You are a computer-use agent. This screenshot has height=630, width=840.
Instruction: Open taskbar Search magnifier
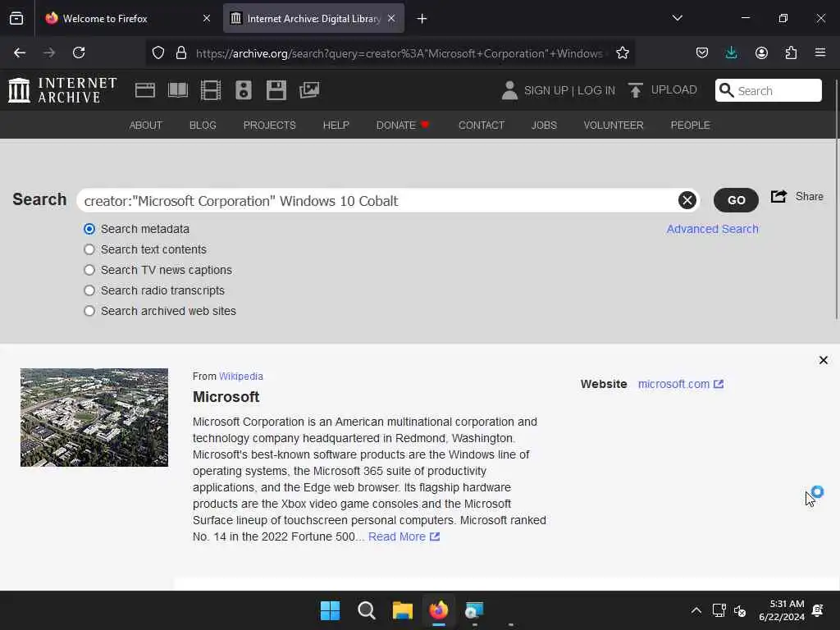[367, 610]
